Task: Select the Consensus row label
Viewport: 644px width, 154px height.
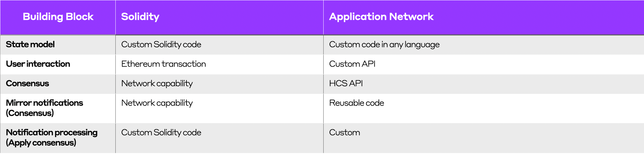Action: pos(27,83)
